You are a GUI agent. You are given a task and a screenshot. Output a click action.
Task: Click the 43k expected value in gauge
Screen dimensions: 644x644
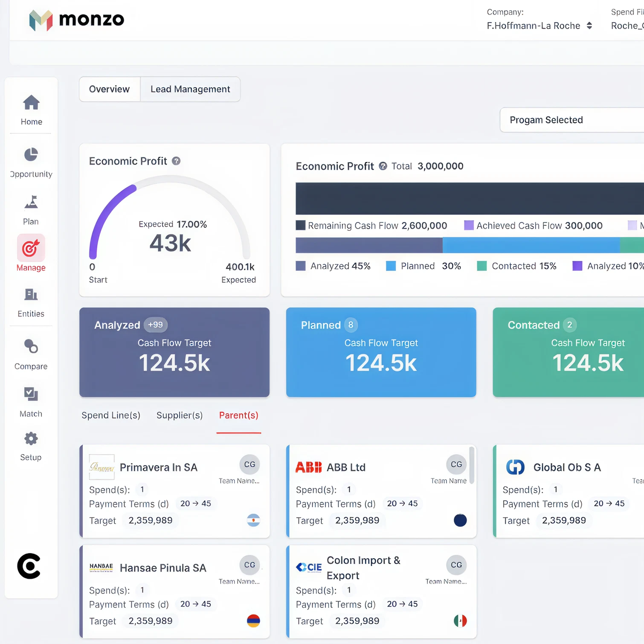click(x=170, y=244)
